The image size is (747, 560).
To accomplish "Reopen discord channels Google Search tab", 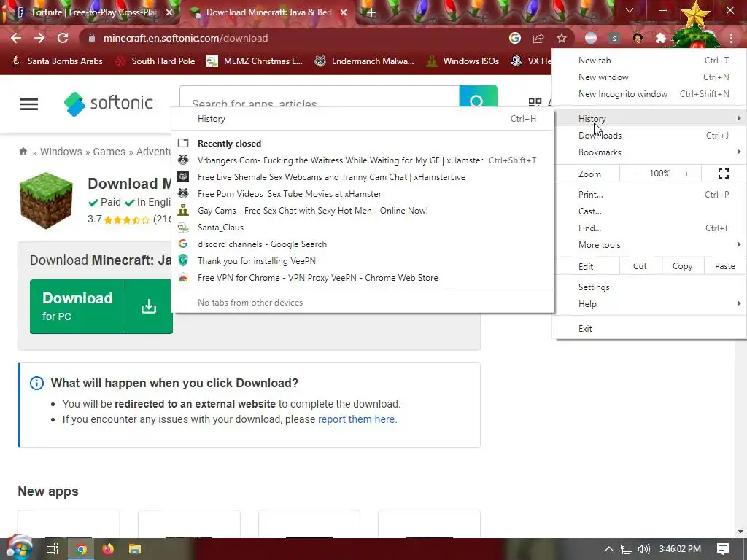I will click(x=363, y=244).
